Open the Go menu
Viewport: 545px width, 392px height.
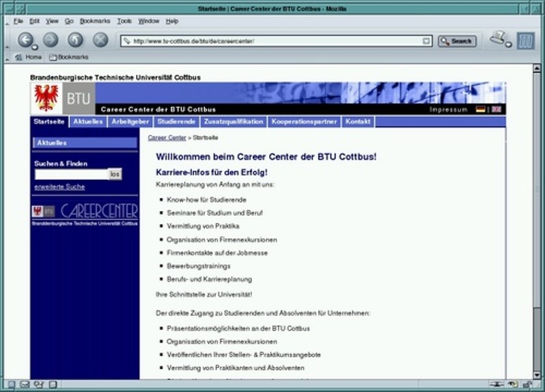69,21
